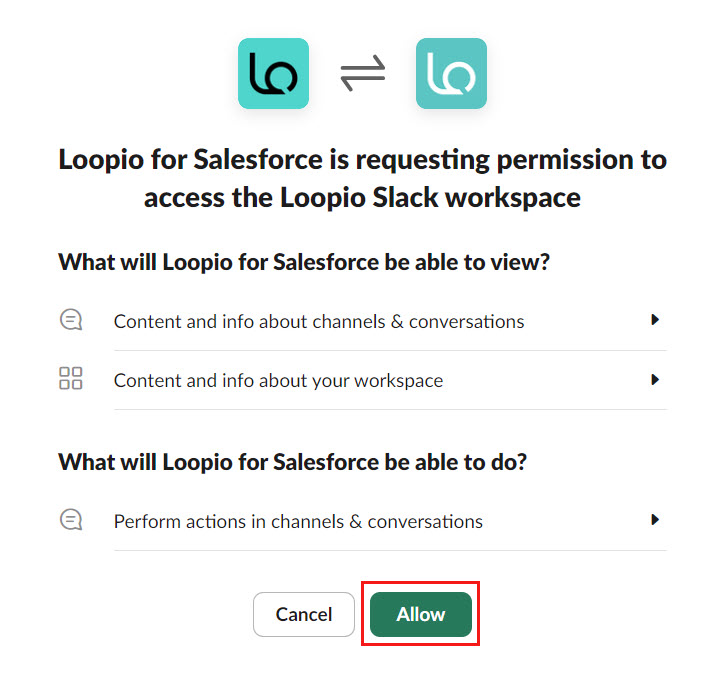Allow Loopio for Salesforce access

pyautogui.click(x=421, y=614)
